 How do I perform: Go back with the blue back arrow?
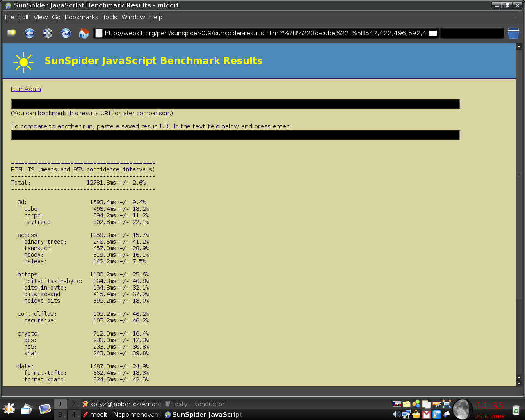(30, 33)
